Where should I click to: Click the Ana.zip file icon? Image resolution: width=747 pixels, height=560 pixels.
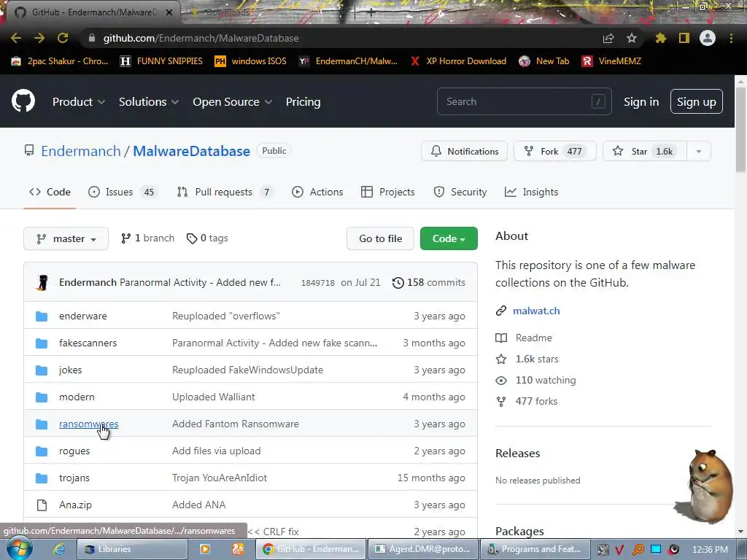[42, 505]
